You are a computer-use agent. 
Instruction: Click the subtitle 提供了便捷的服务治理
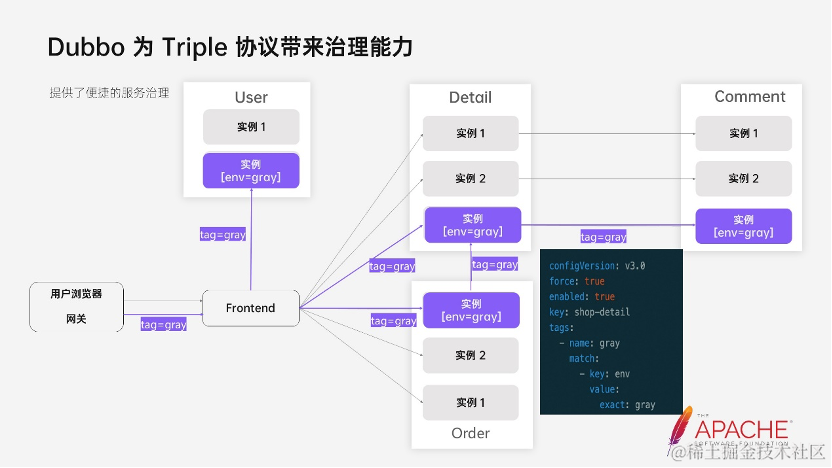[x=109, y=93]
